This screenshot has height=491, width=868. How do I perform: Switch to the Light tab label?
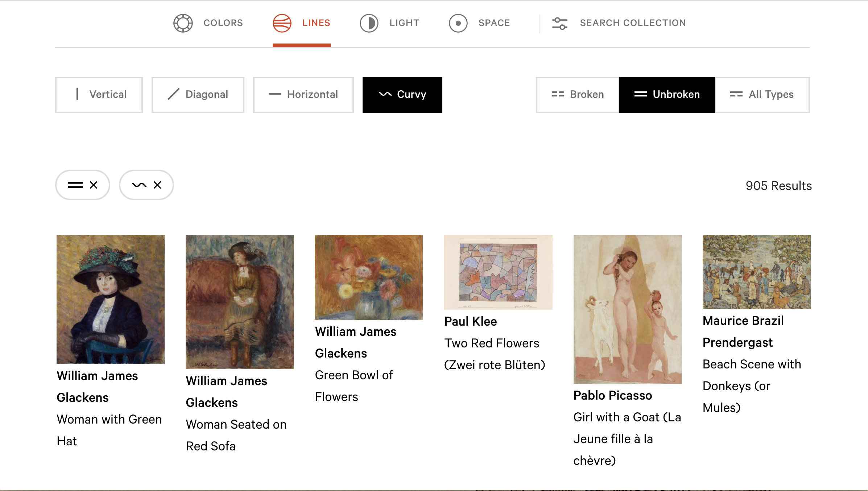pos(404,23)
